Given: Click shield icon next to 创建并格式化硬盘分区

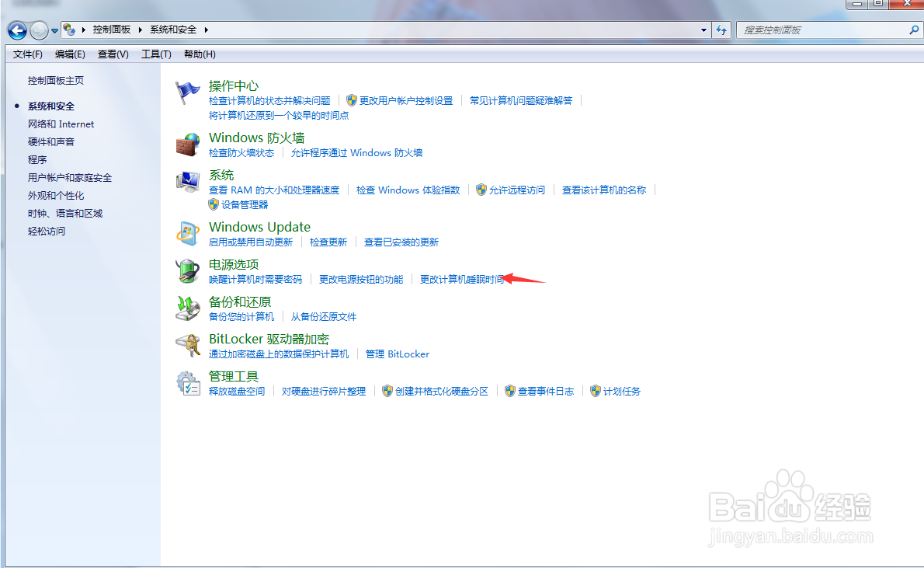Looking at the screenshot, I should [x=387, y=391].
